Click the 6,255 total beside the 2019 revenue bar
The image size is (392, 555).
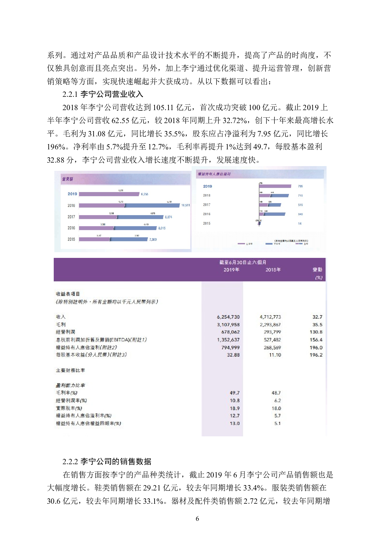pos(144,194)
